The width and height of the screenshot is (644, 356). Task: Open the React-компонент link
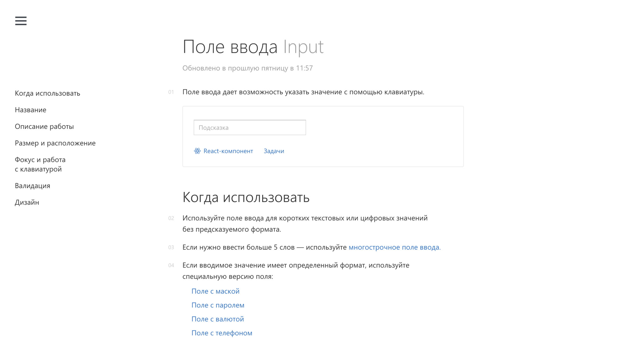coord(228,151)
